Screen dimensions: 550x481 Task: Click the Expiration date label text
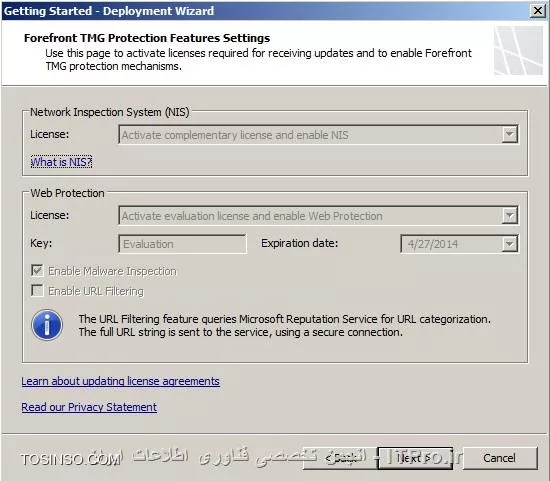(299, 243)
